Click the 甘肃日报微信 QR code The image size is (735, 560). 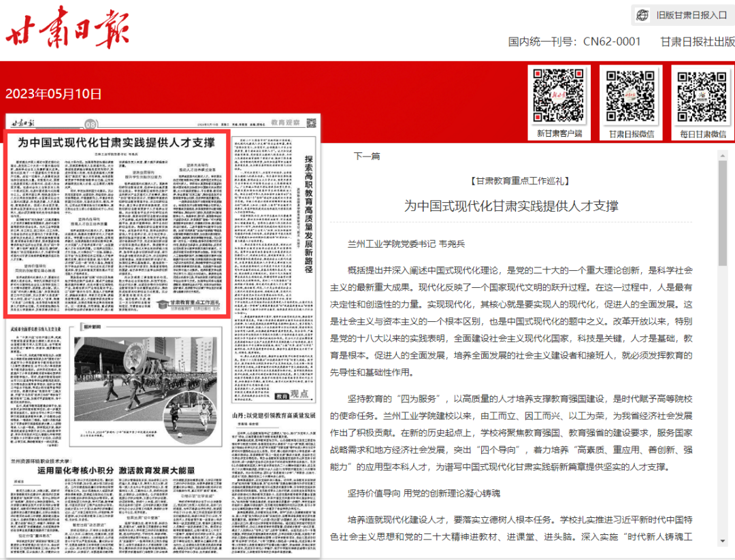coord(630,95)
